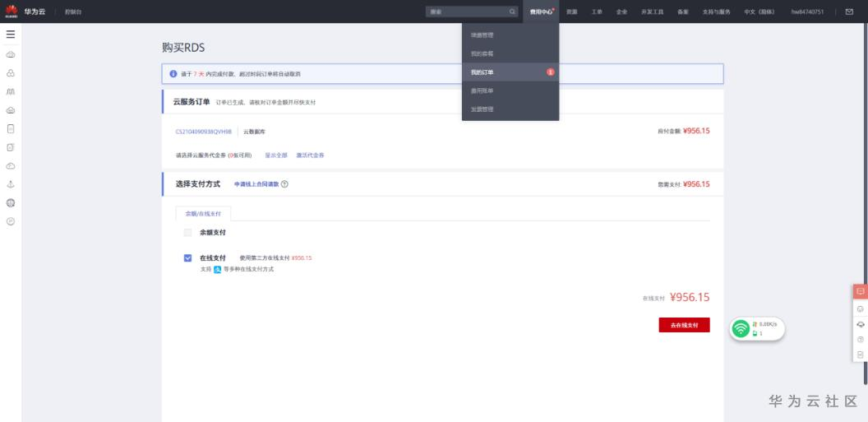Open the hw84740751 account menu
Screen dimensions: 868x422
(807, 12)
